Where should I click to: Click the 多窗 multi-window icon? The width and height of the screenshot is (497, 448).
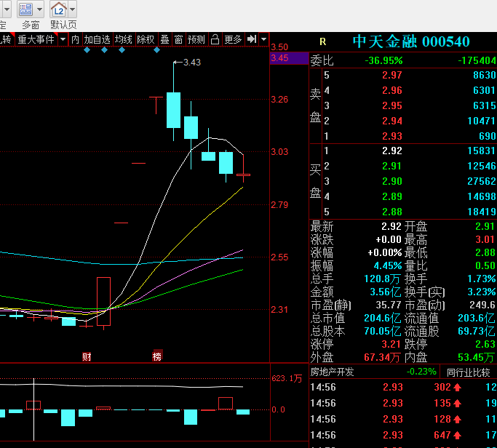pyautogui.click(x=25, y=9)
